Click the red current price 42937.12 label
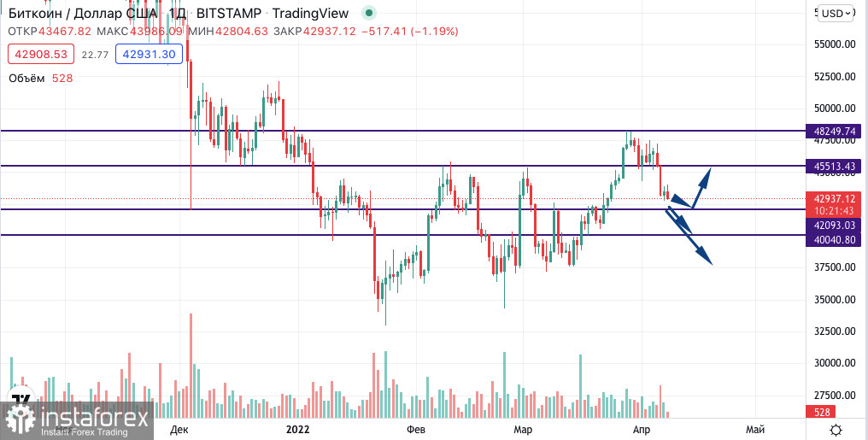This screenshot has width=868, height=440. [836, 198]
